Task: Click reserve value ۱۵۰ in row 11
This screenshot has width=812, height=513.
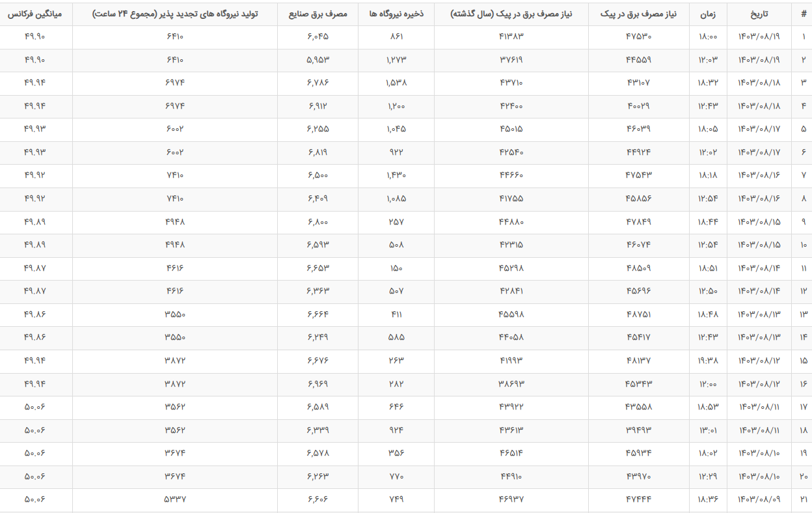Action: tap(396, 268)
